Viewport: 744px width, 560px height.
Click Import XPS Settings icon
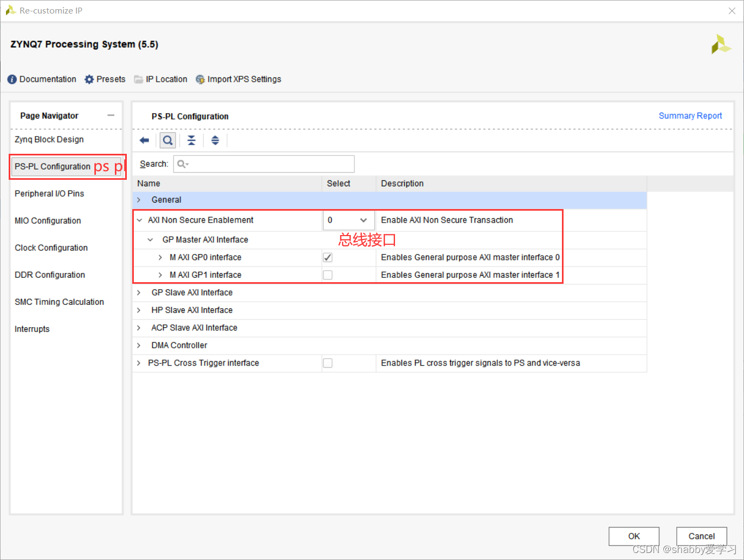(200, 80)
